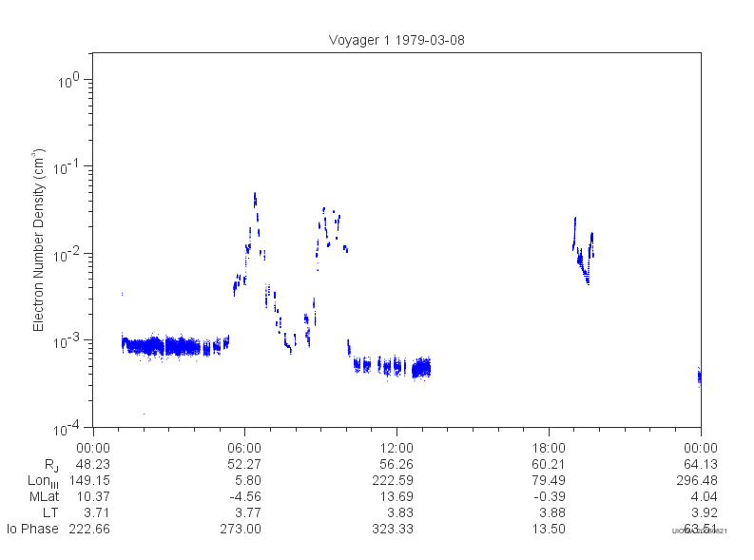Click the MLat value 4.04
Viewport: 754px width, 560px height.
pyautogui.click(x=704, y=496)
